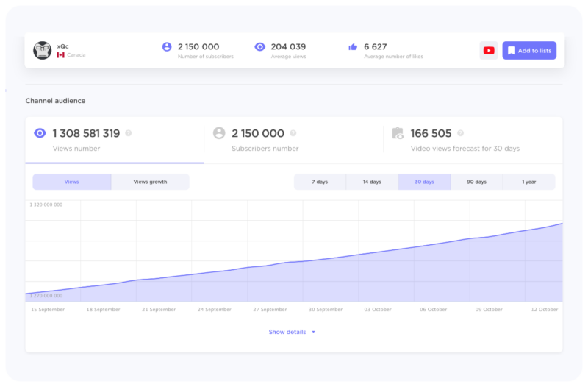Open help tooltip next to 166 505 forecast
Screen dimensions: 588x387
coord(461,133)
